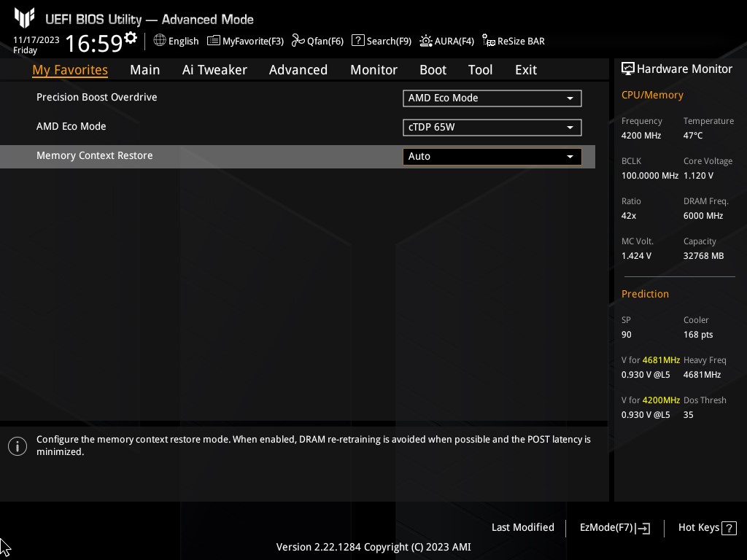Select the AMD Eco Mode row label
The image size is (747, 560).
coord(71,126)
